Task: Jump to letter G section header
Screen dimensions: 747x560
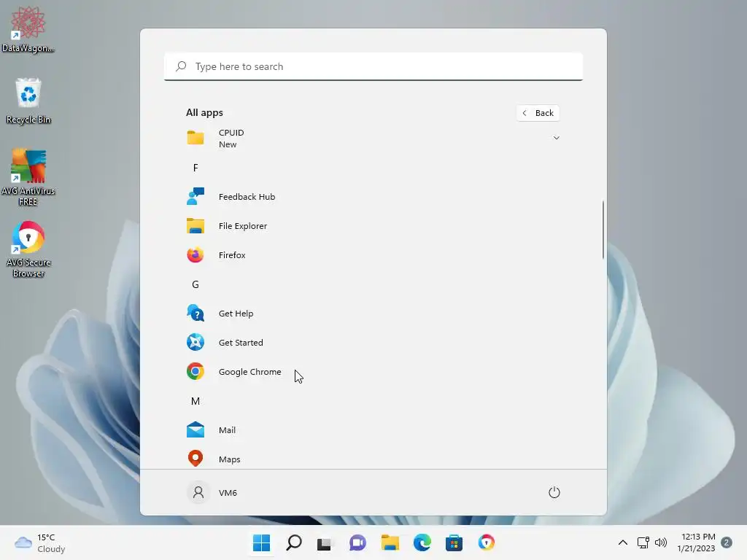Action: tap(196, 284)
